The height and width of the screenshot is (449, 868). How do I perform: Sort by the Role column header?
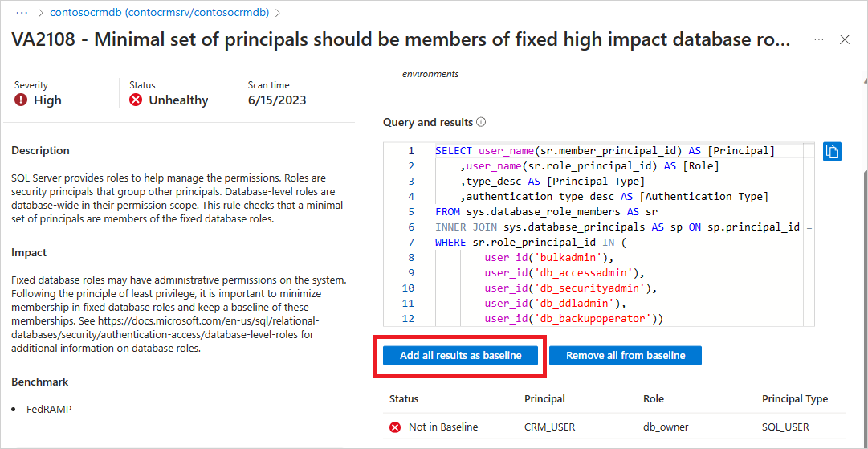[654, 398]
